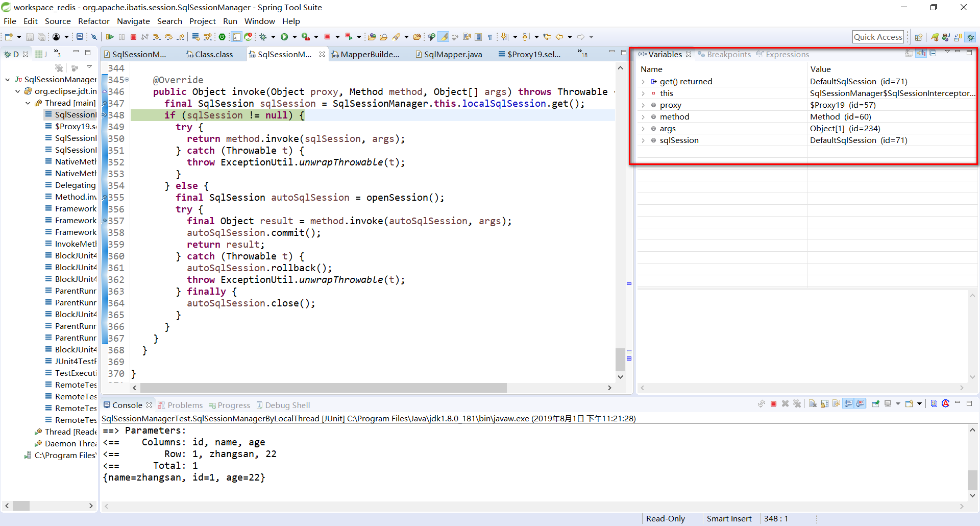This screenshot has width=980, height=526.
Task: Open the Run button dropdown arrow
Action: [295, 37]
